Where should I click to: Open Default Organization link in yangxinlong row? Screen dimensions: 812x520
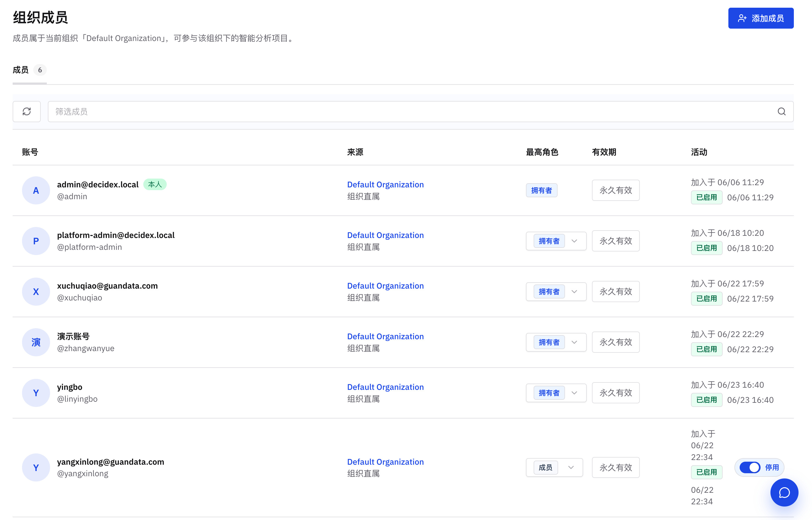click(385, 462)
